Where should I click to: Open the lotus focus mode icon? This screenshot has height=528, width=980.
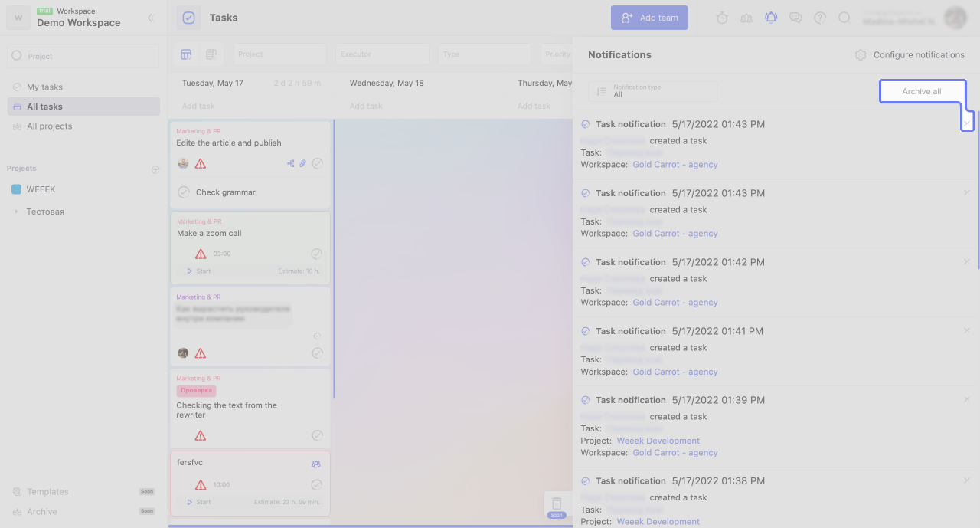pos(746,18)
